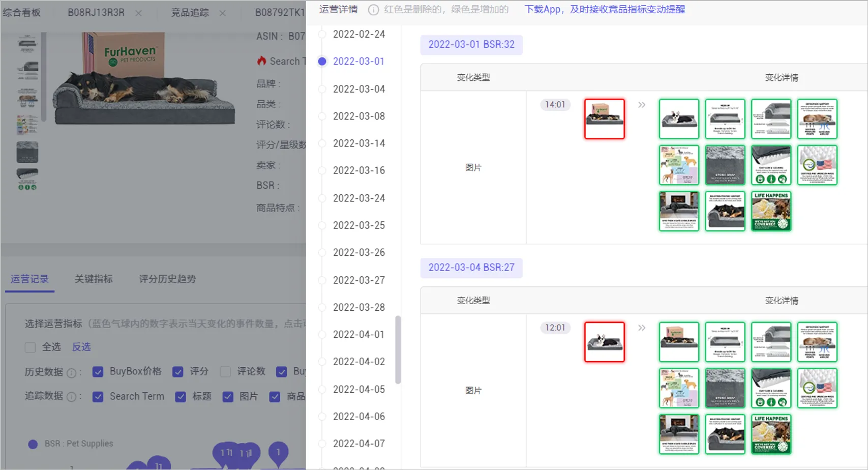Screen dimensions: 868x470
Task: Select timeline date 2022-02-24
Action: coord(359,34)
